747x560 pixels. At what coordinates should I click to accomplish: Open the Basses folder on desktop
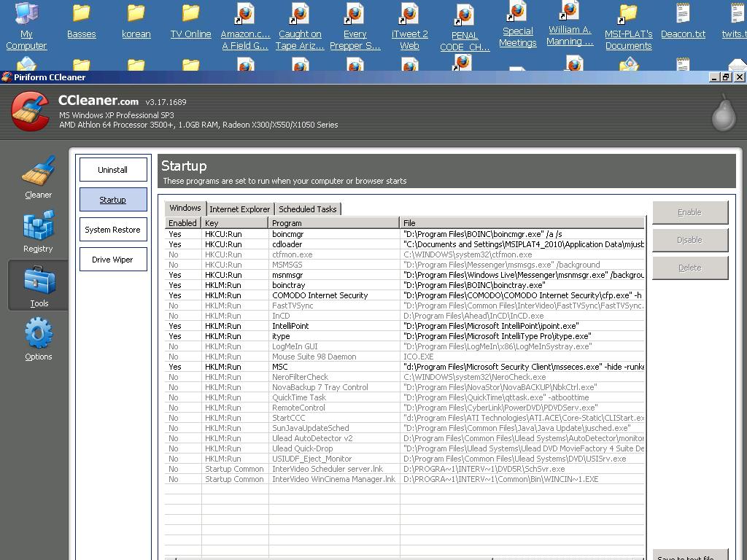82,20
